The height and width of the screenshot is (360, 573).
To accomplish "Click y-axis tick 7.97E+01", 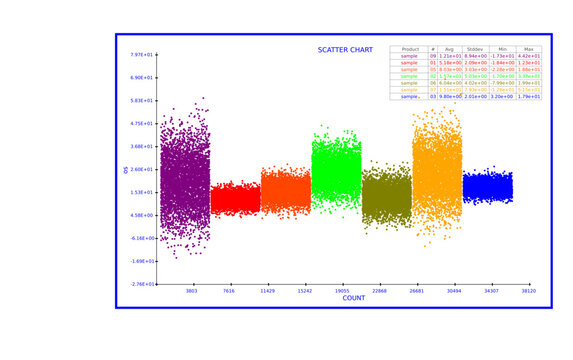I will [142, 55].
